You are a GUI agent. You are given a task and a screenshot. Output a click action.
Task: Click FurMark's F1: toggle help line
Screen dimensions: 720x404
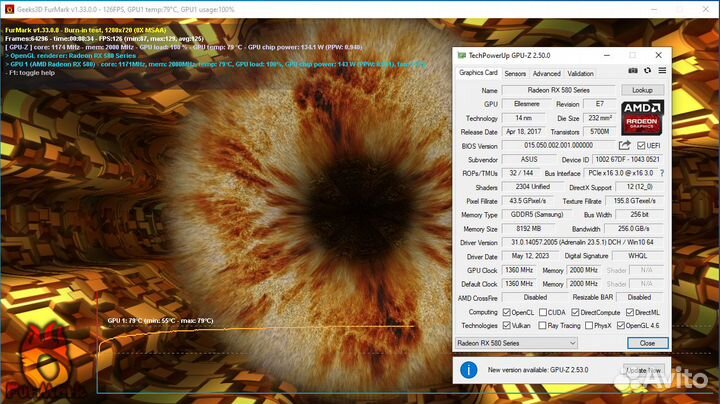pos(30,73)
